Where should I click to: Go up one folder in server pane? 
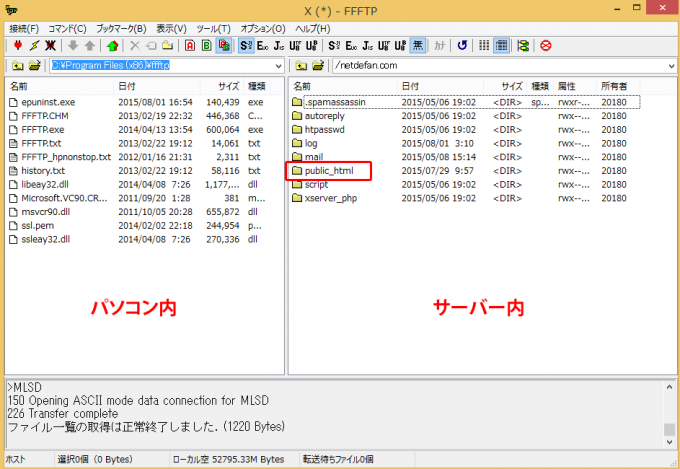(x=301, y=66)
